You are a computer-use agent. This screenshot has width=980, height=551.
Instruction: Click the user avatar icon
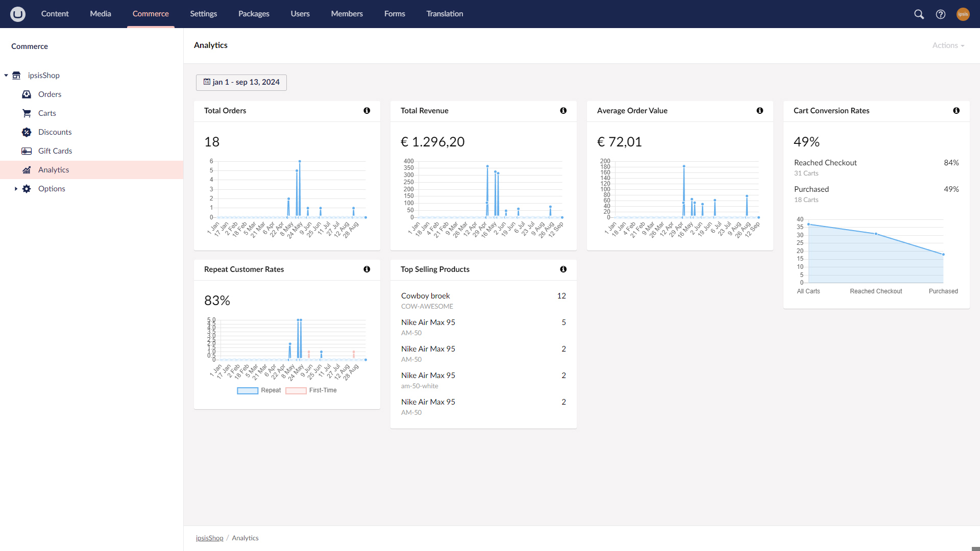[963, 14]
